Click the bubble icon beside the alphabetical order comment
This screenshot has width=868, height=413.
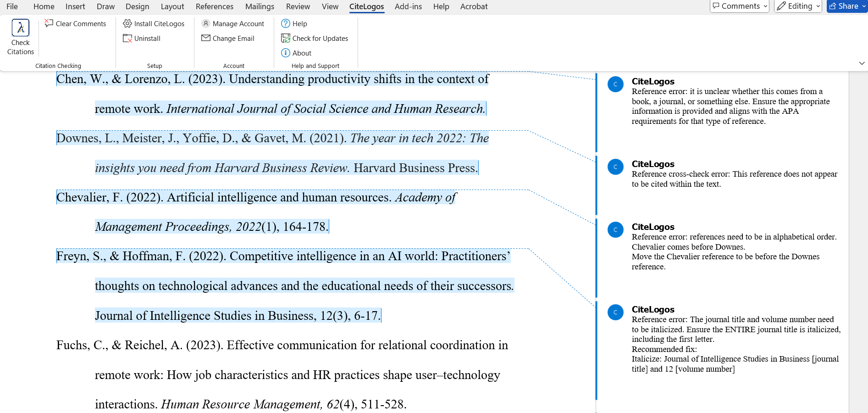pyautogui.click(x=615, y=229)
